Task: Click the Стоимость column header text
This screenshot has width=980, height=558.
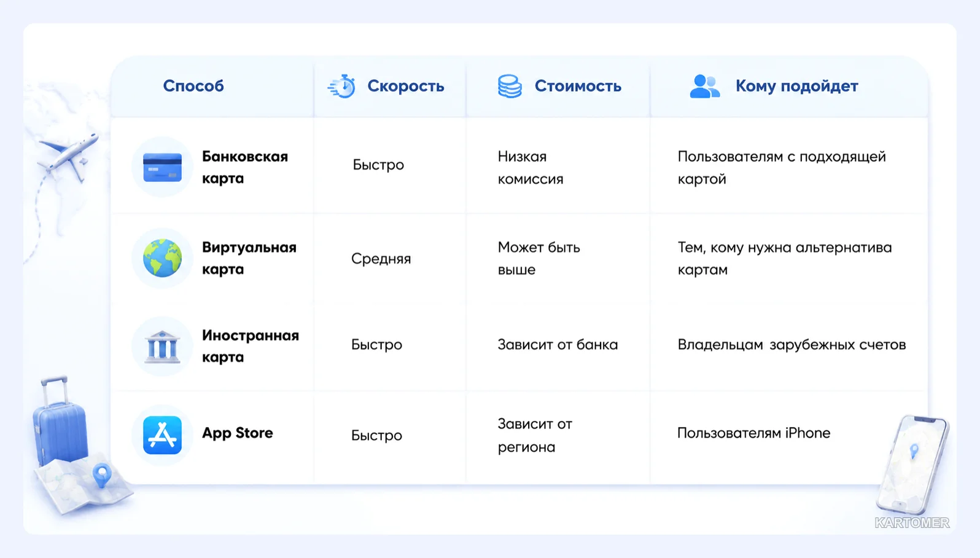Action: click(578, 86)
